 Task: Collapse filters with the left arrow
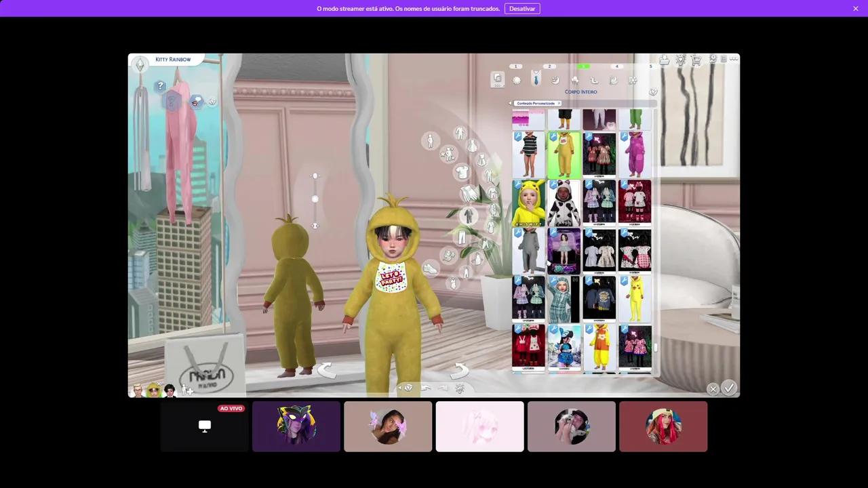(x=510, y=103)
